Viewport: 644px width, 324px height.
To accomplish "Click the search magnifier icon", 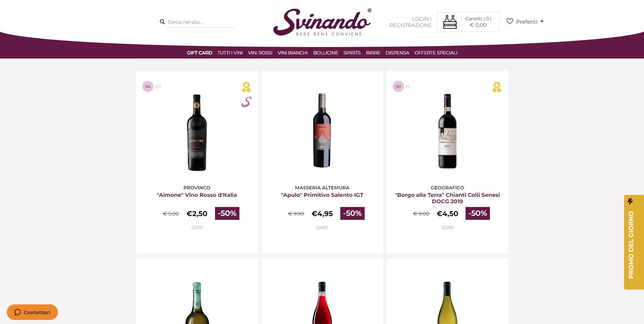I will tap(162, 22).
